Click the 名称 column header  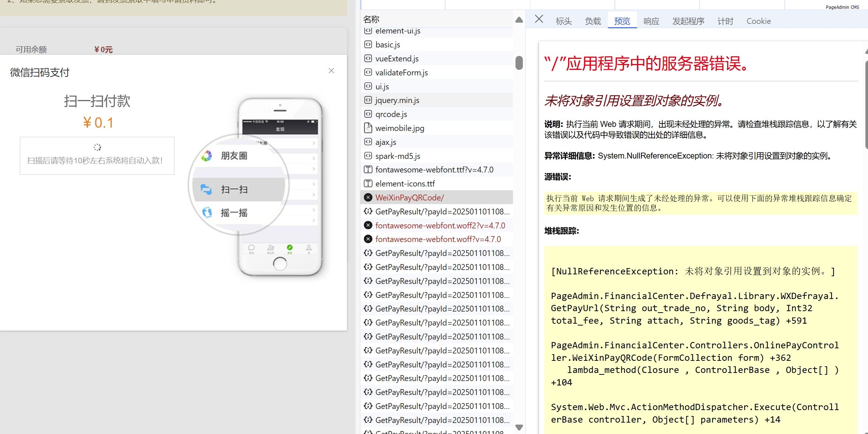(371, 19)
